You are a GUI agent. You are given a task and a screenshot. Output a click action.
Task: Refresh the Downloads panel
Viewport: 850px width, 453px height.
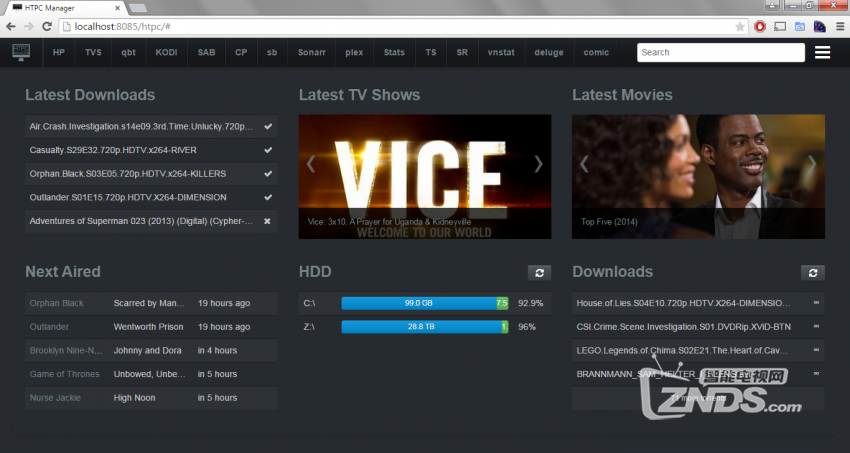[x=813, y=273]
